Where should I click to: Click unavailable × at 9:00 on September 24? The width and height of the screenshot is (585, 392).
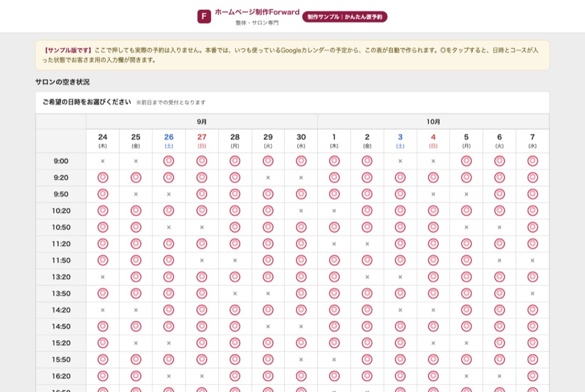pos(102,161)
